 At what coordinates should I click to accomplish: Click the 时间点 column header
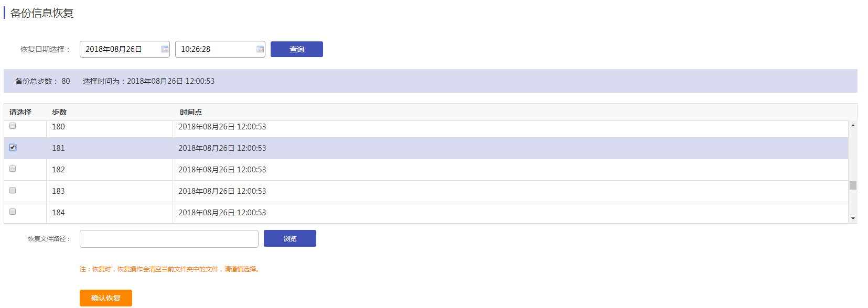click(x=191, y=112)
